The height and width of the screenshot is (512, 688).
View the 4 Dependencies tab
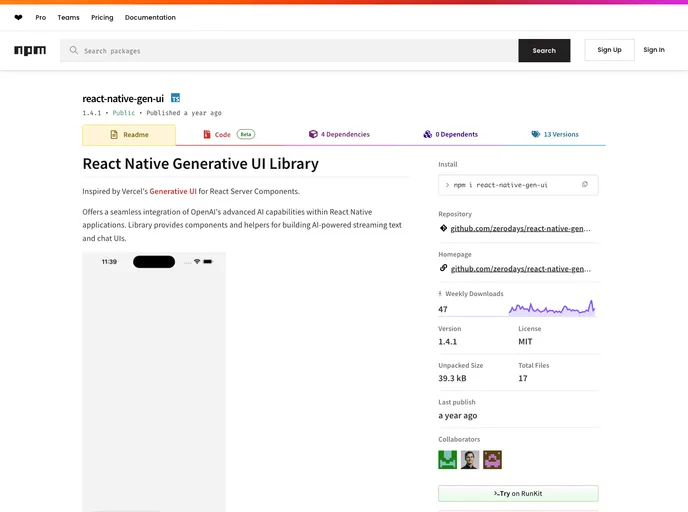(x=339, y=134)
